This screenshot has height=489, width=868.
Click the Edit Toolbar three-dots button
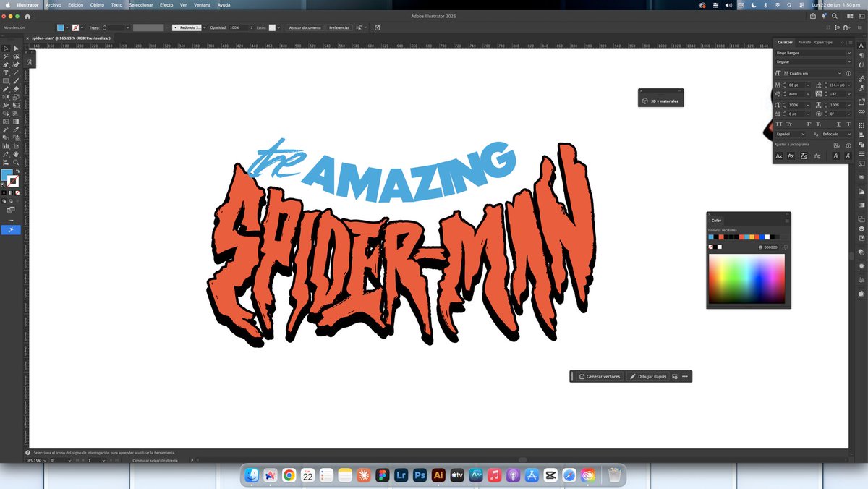(11, 220)
